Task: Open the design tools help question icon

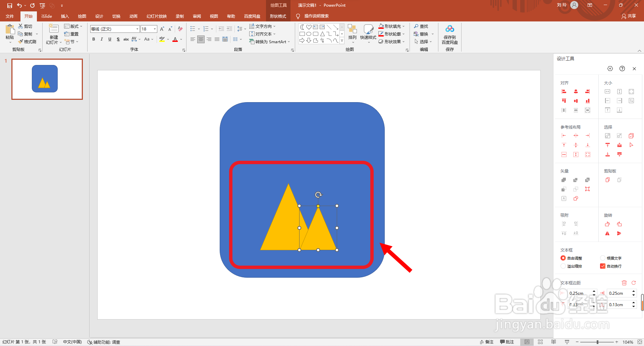Action: 622,69
